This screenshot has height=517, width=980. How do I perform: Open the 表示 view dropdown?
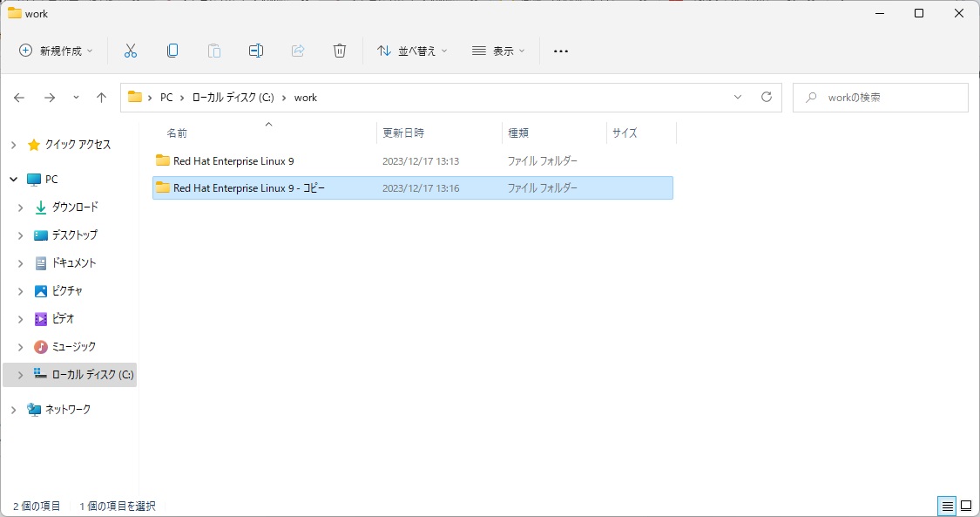pos(498,51)
